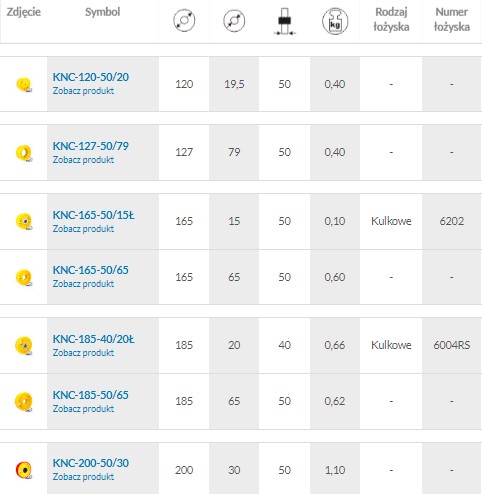Click the inner bore diameter column header icon
482x494 pixels.
pyautogui.click(x=234, y=21)
